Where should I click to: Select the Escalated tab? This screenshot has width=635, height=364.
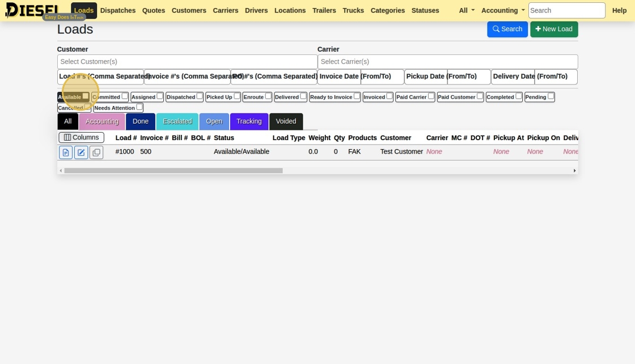(x=177, y=121)
